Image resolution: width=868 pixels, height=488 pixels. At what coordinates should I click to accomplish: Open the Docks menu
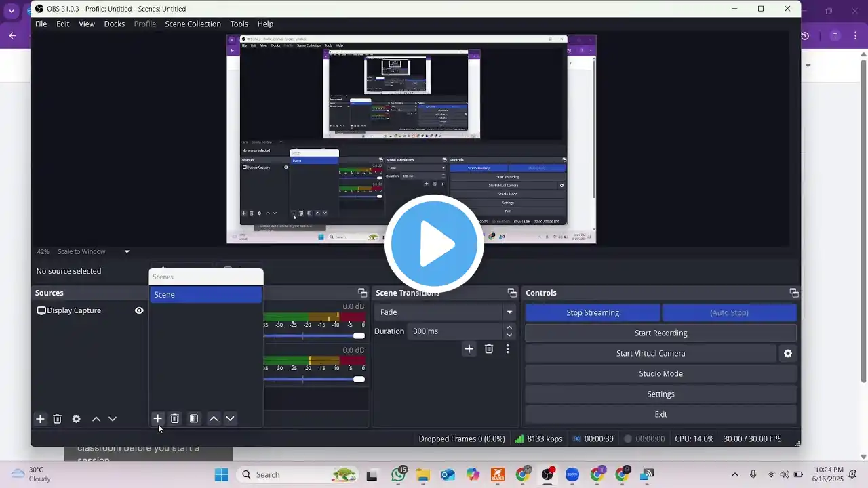(x=115, y=24)
